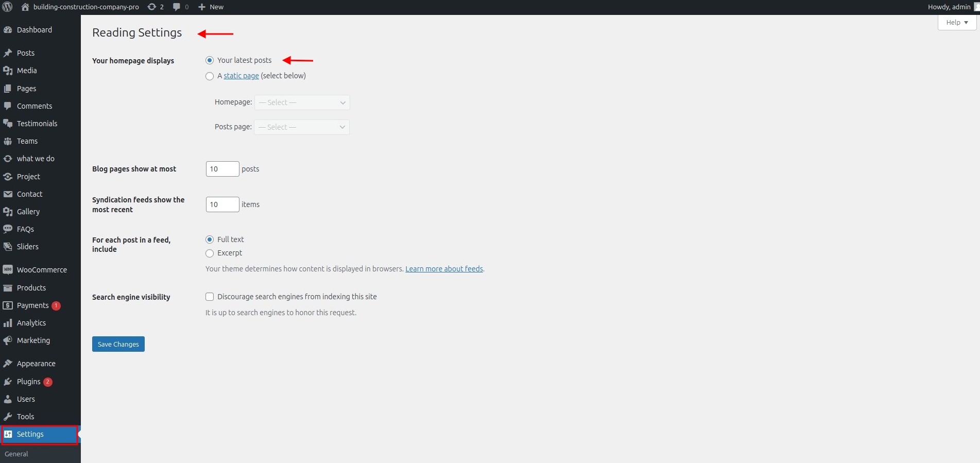The width and height of the screenshot is (980, 463).
Task: Select the 'A static page' radio button
Action: click(x=210, y=76)
